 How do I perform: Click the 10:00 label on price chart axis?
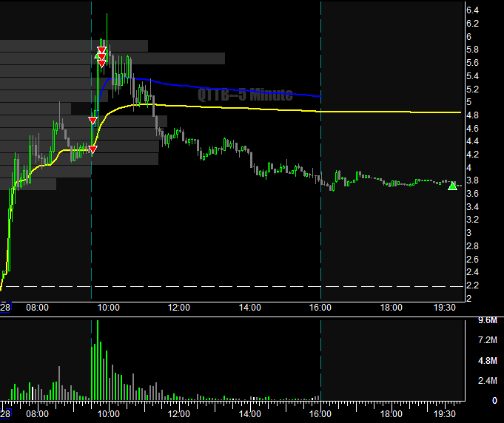click(108, 308)
